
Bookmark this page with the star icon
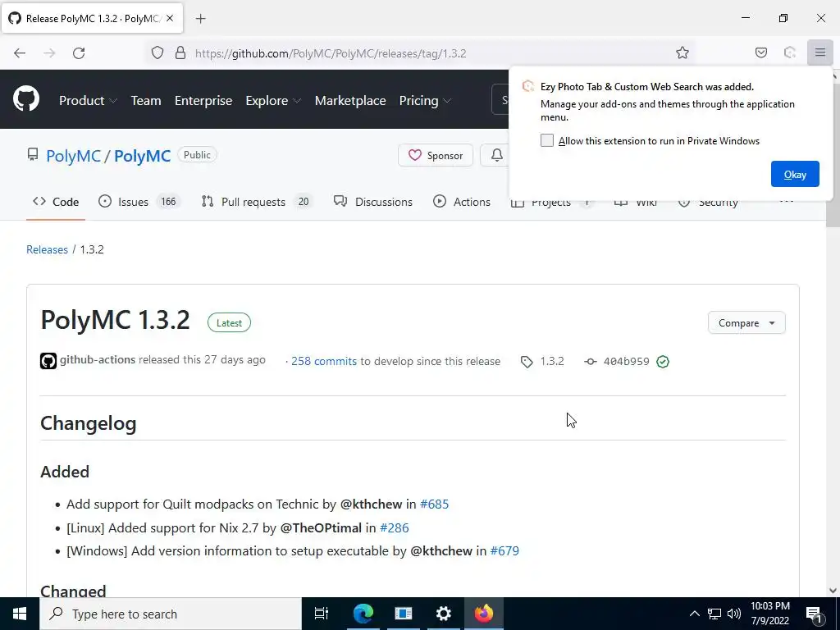pos(682,52)
